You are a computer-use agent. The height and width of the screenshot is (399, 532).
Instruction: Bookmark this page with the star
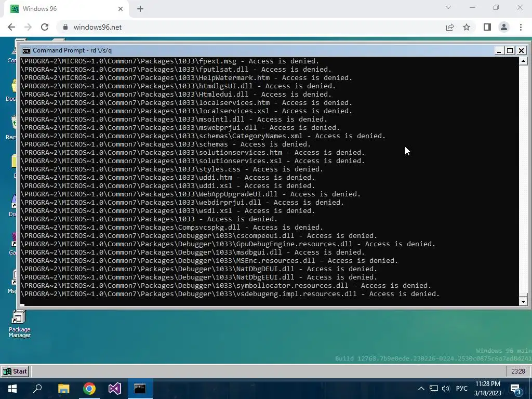467,27
